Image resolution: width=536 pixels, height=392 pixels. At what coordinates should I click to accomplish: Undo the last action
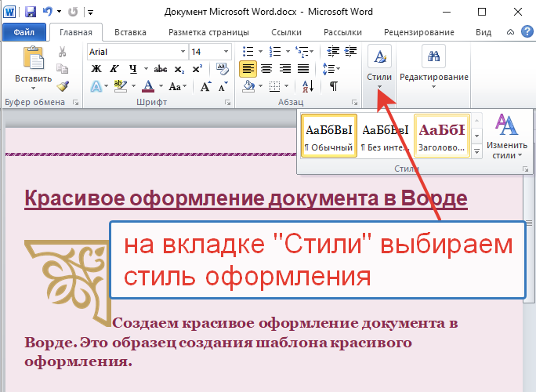pyautogui.click(x=48, y=12)
